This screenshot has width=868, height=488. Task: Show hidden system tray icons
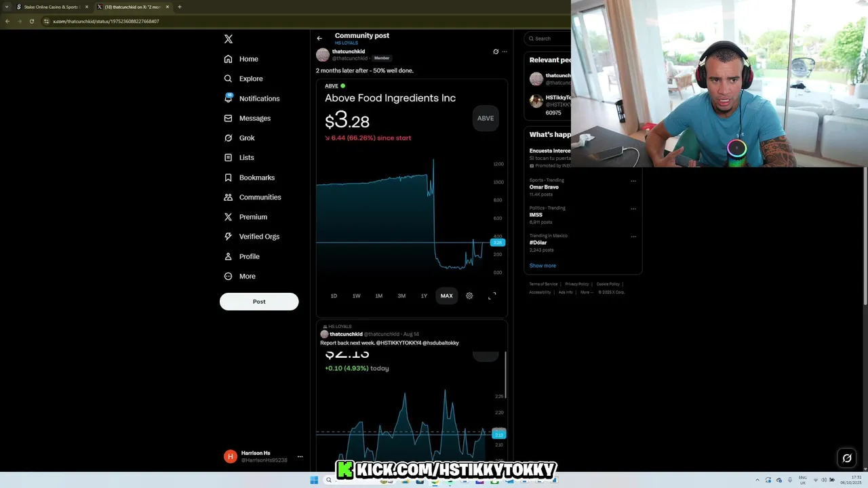tap(757, 481)
